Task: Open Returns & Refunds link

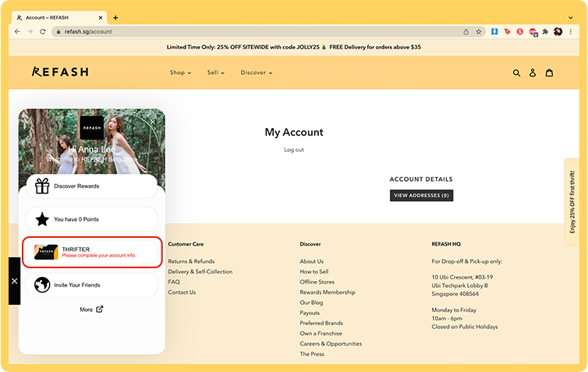Action: coord(191,261)
